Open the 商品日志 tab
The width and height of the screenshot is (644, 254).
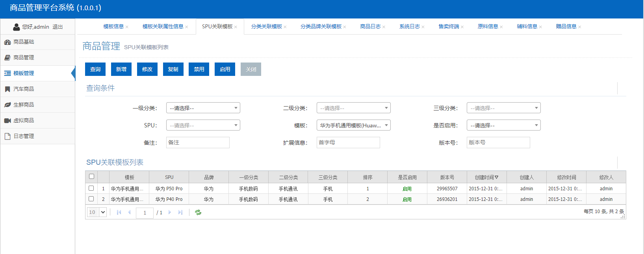point(370,27)
